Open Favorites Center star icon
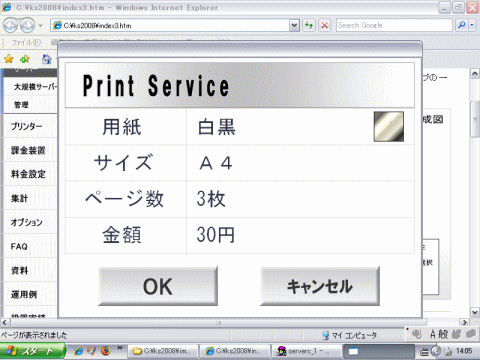This screenshot has height=360, width=480. (9, 59)
